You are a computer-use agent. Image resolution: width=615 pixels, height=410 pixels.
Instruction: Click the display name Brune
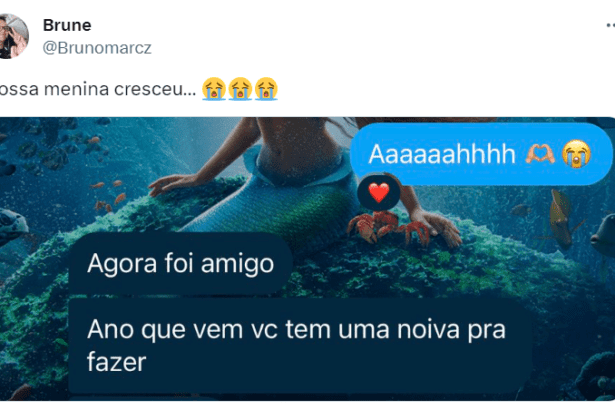tap(67, 26)
